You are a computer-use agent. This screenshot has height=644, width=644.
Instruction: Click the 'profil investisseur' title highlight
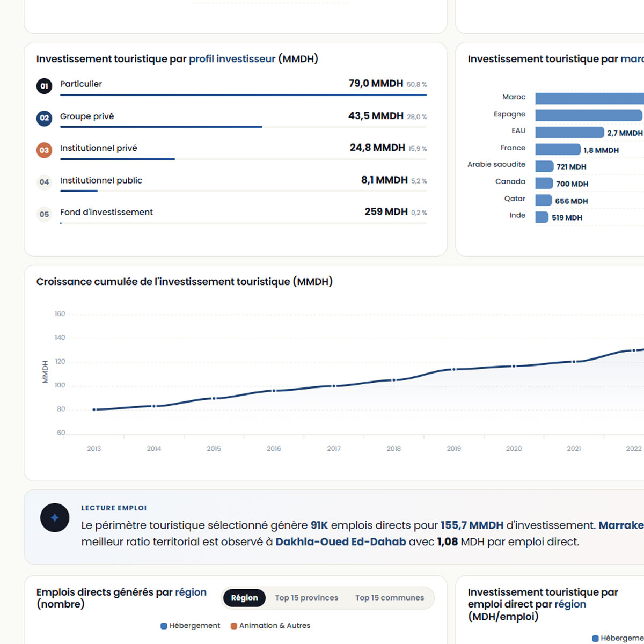point(232,59)
